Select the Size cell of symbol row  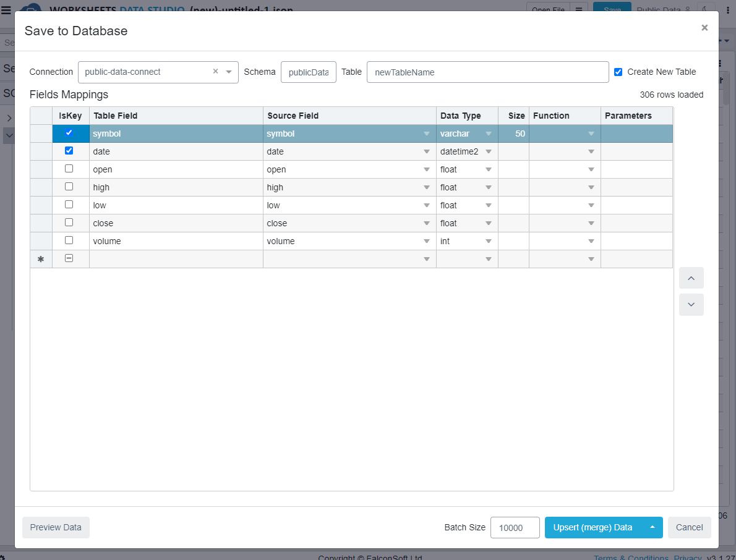coord(513,134)
